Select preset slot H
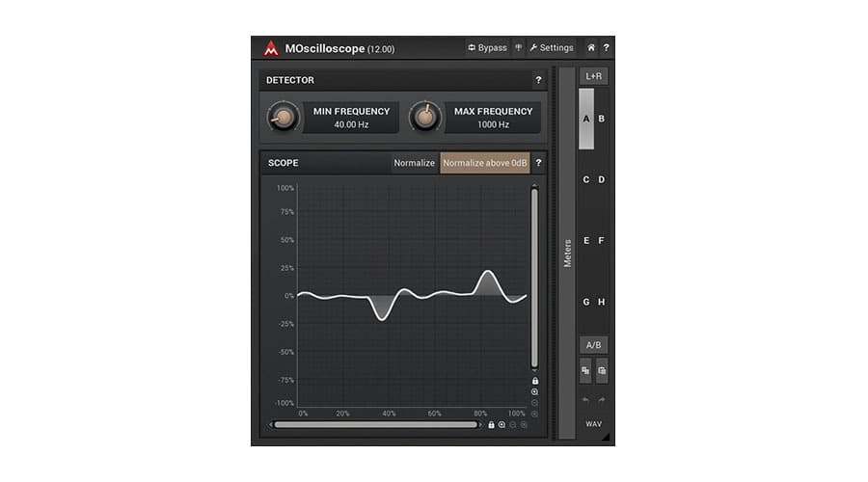This screenshot has height=482, width=868. click(601, 302)
